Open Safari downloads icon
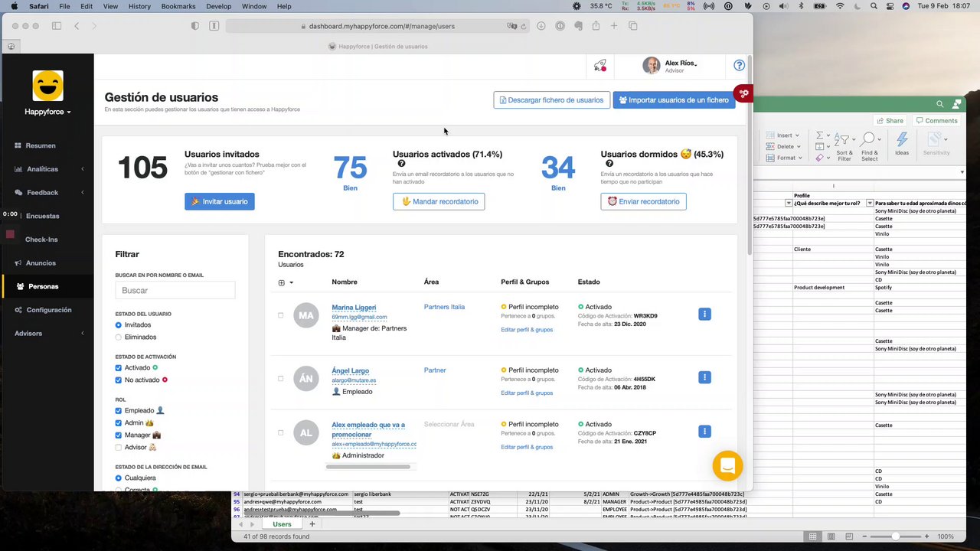The width and height of the screenshot is (980, 551). click(x=541, y=26)
